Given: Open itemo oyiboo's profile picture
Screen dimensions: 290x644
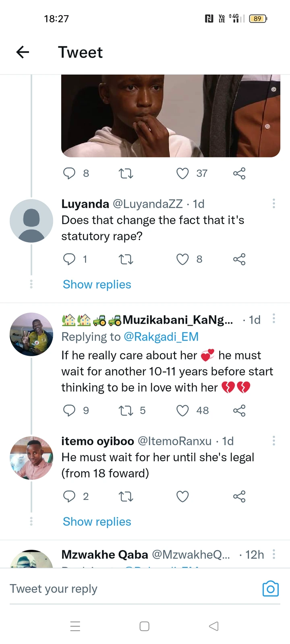Looking at the screenshot, I should point(31,458).
